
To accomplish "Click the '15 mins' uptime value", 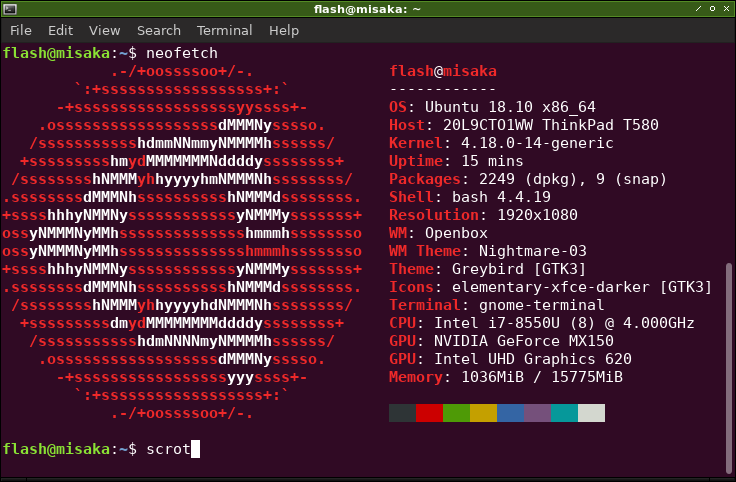I will pos(492,161).
